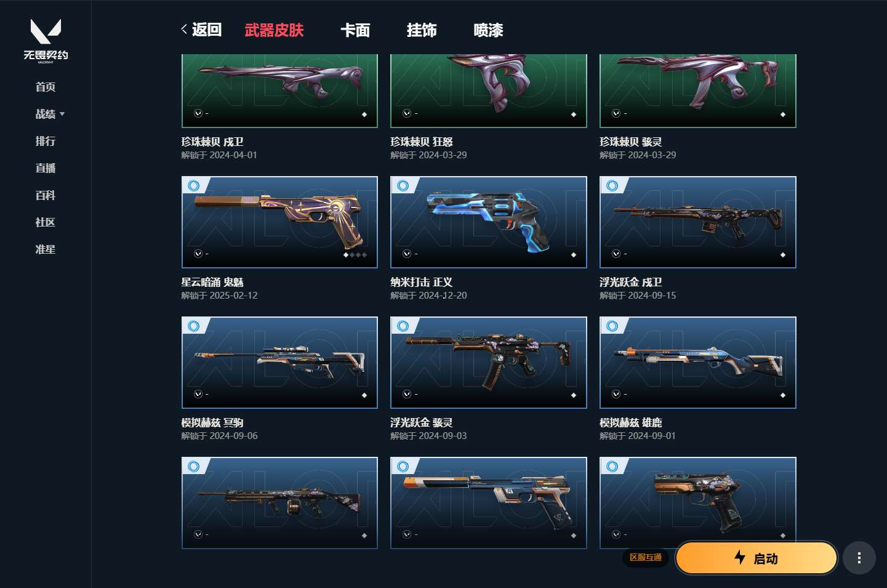Switch to the 挂饰 tab
The width and height of the screenshot is (887, 588).
point(422,30)
